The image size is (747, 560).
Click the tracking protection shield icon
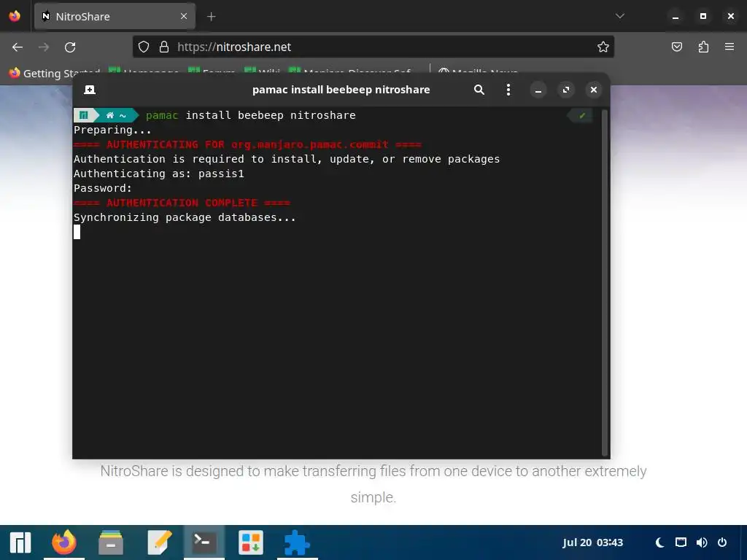pos(144,47)
